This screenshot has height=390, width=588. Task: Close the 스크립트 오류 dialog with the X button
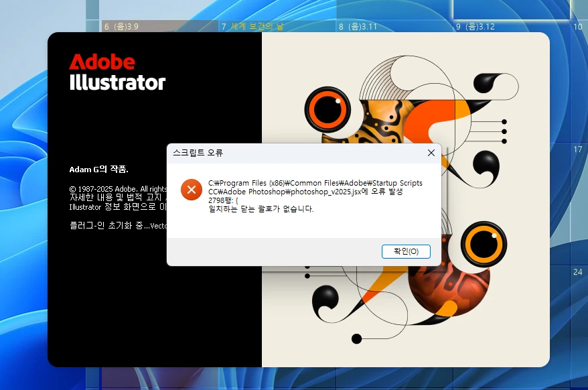tap(431, 153)
